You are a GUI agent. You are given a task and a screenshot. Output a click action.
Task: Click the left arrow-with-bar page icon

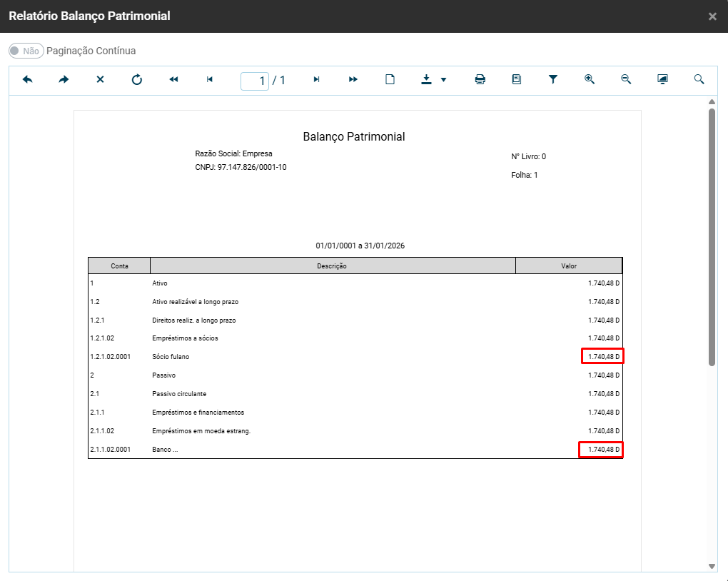(x=210, y=79)
